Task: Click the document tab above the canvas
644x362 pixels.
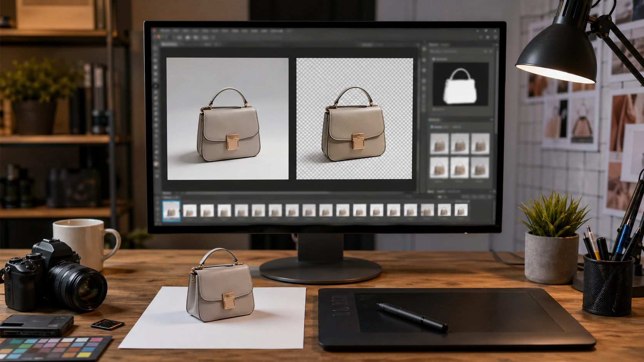Action: coord(170,44)
